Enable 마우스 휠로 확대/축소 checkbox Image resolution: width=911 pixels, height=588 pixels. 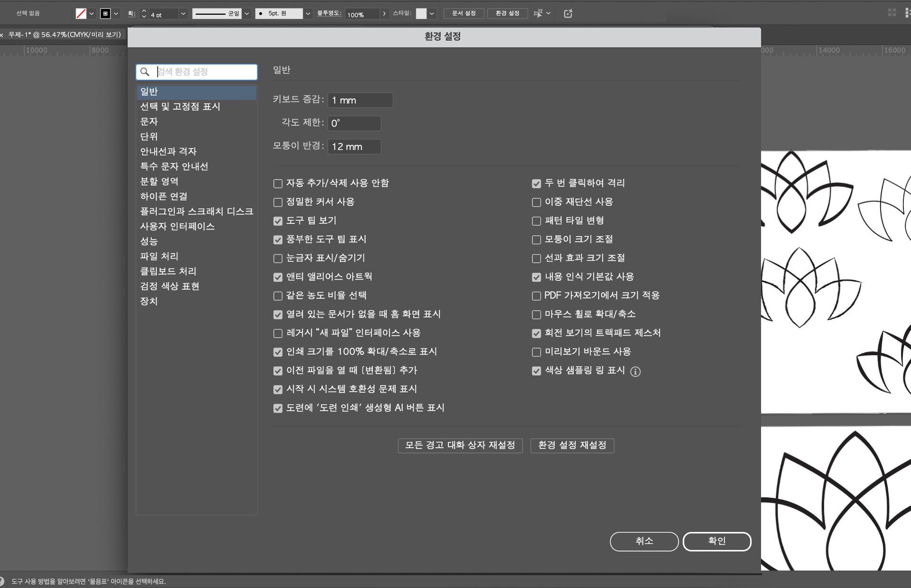click(537, 315)
